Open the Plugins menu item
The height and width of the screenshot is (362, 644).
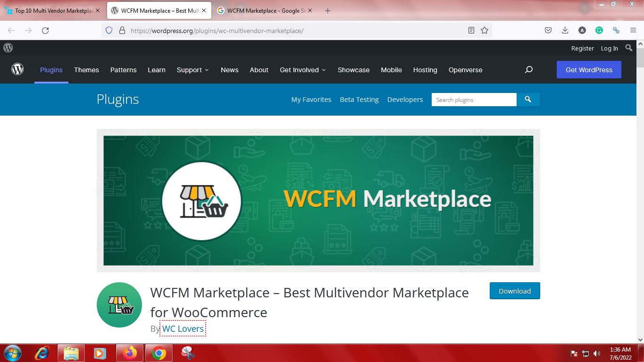51,70
